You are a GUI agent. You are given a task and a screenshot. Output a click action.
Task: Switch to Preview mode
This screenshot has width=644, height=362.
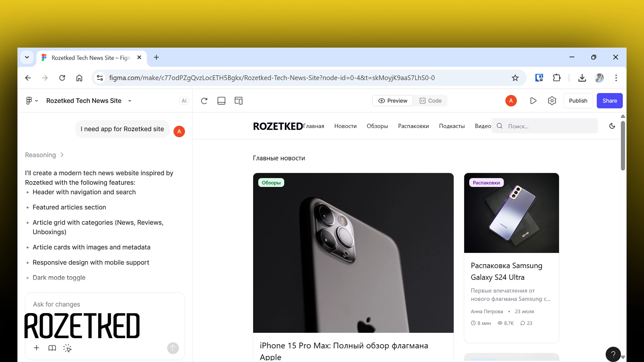tap(392, 101)
